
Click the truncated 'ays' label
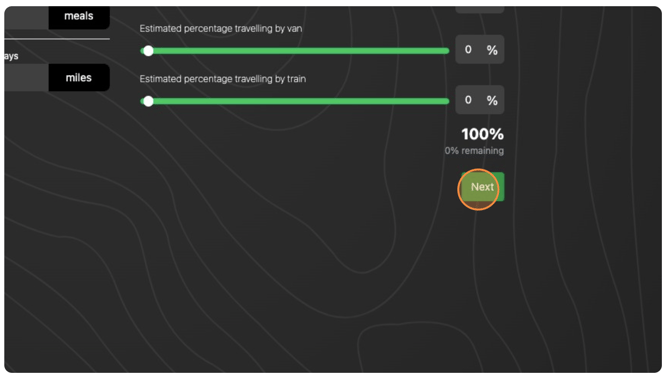pyautogui.click(x=12, y=56)
